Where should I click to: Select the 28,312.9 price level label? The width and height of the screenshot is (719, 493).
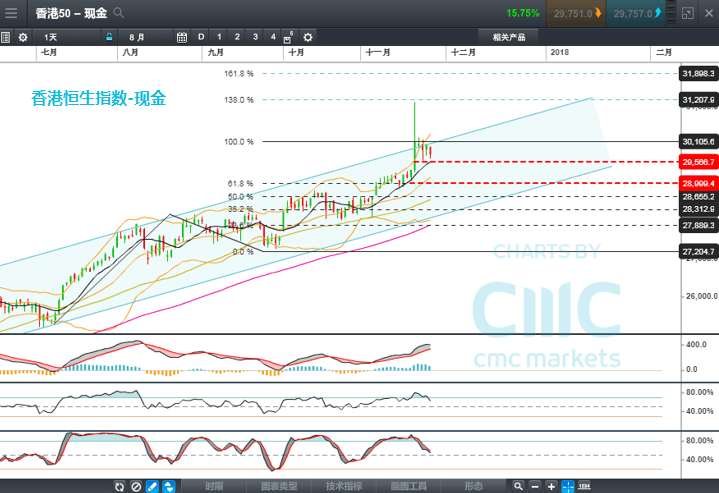pyautogui.click(x=698, y=209)
